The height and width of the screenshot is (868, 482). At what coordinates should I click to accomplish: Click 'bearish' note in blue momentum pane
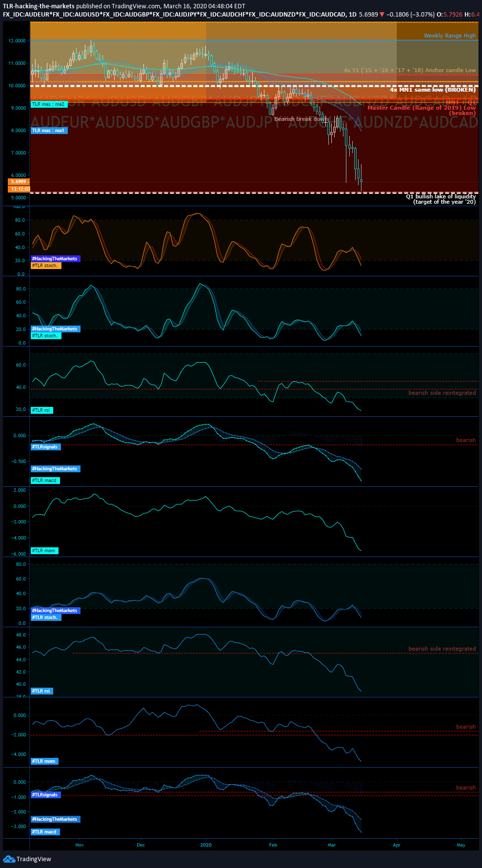click(x=466, y=727)
